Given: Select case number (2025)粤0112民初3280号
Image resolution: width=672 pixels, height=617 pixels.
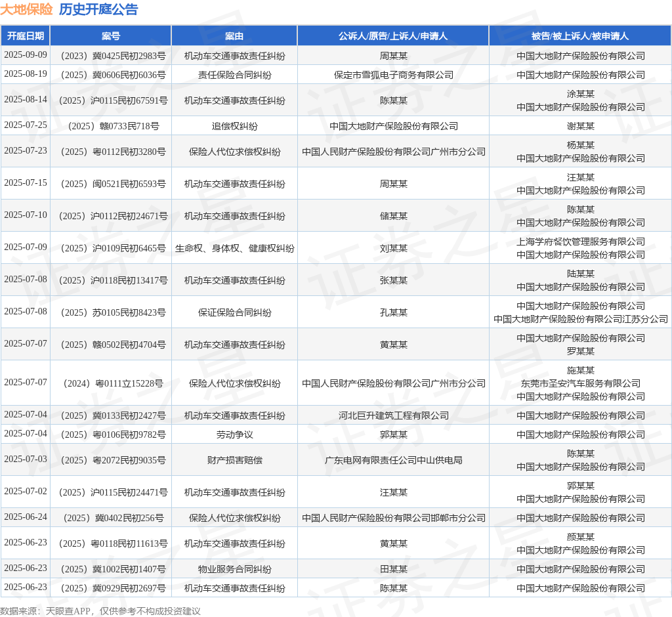Looking at the screenshot, I should pyautogui.click(x=111, y=152).
